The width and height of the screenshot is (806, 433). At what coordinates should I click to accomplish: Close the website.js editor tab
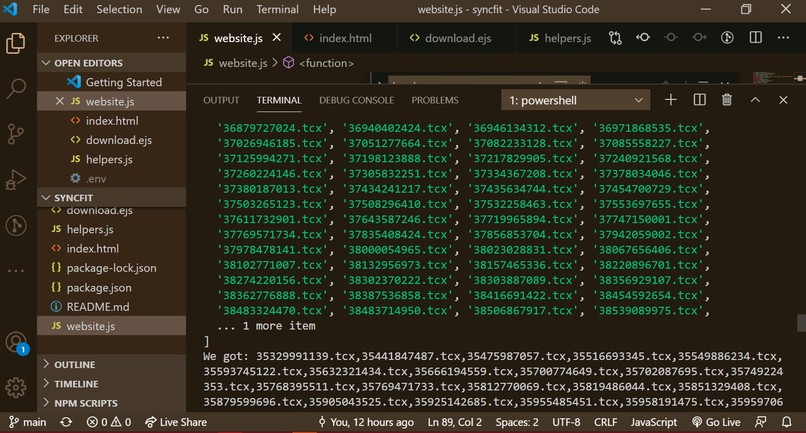[x=277, y=38]
